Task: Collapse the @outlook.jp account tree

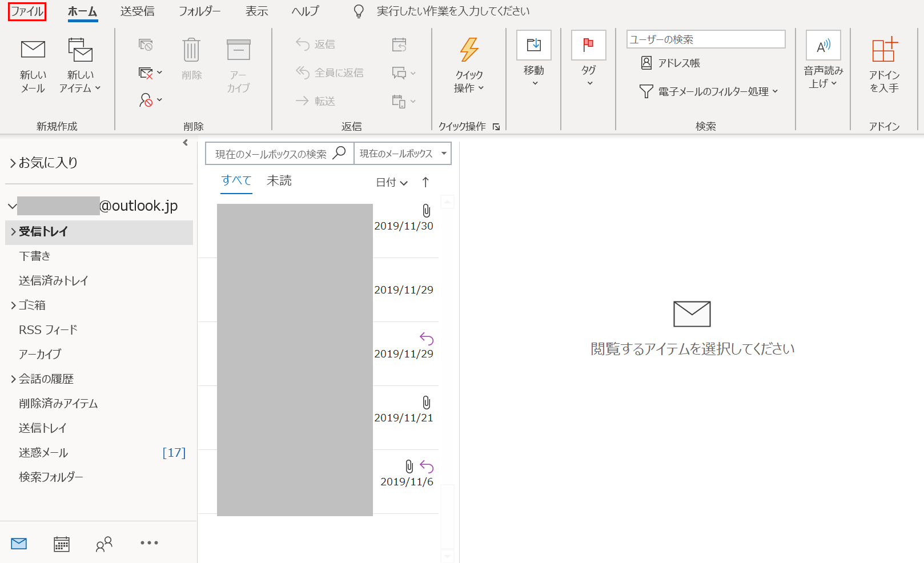Action: point(12,206)
